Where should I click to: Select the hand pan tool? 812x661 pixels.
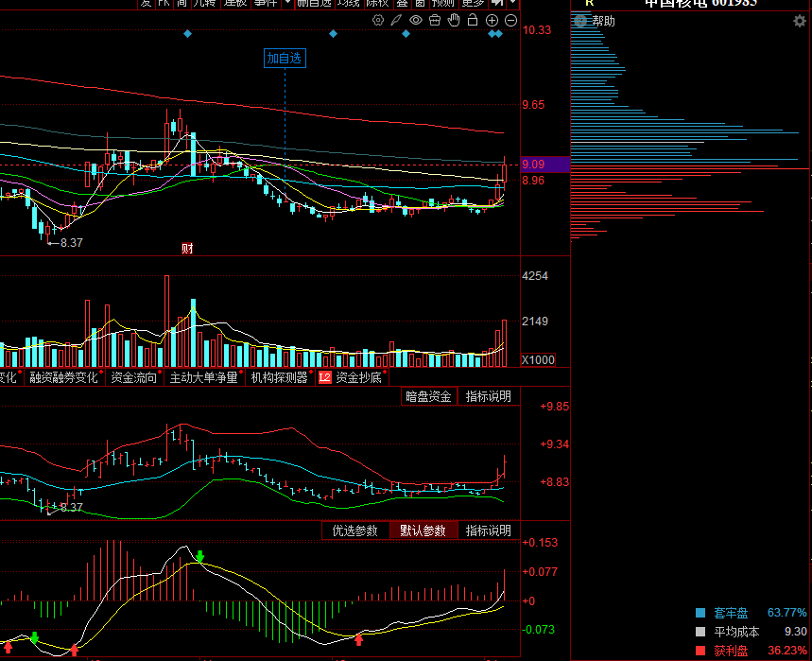click(x=454, y=20)
